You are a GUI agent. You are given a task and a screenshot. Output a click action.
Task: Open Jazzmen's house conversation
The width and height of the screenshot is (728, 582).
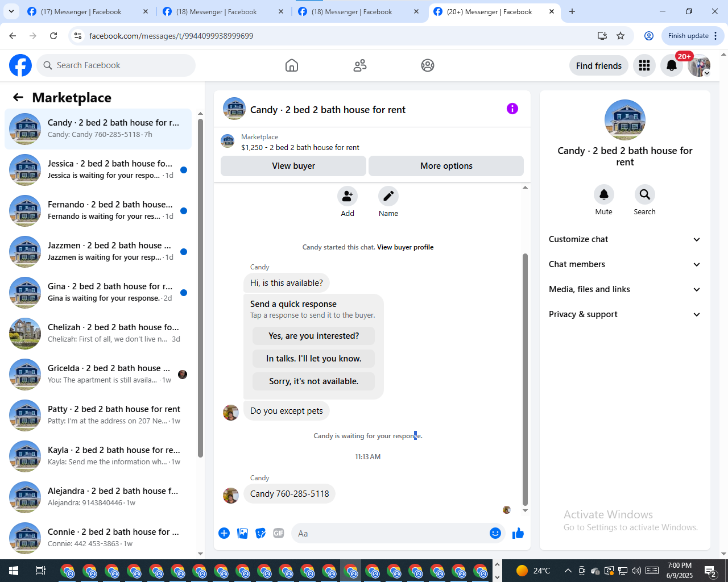click(98, 252)
